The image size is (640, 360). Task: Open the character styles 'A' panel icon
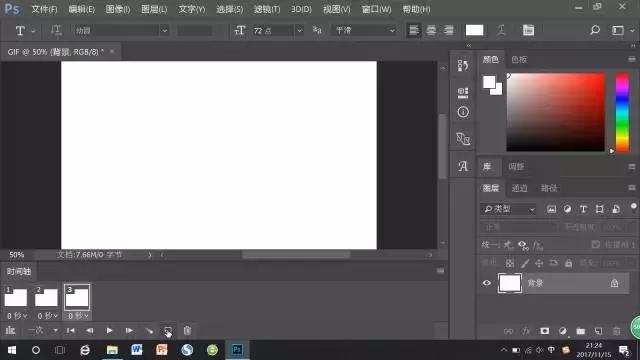463,166
